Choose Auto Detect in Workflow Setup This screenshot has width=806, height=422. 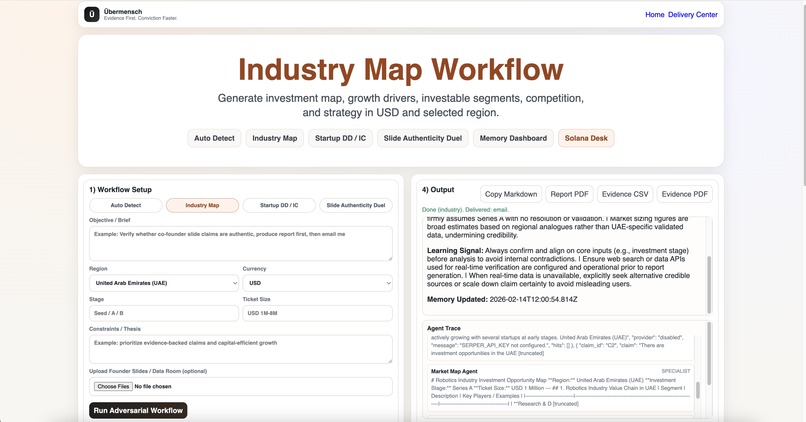click(126, 205)
